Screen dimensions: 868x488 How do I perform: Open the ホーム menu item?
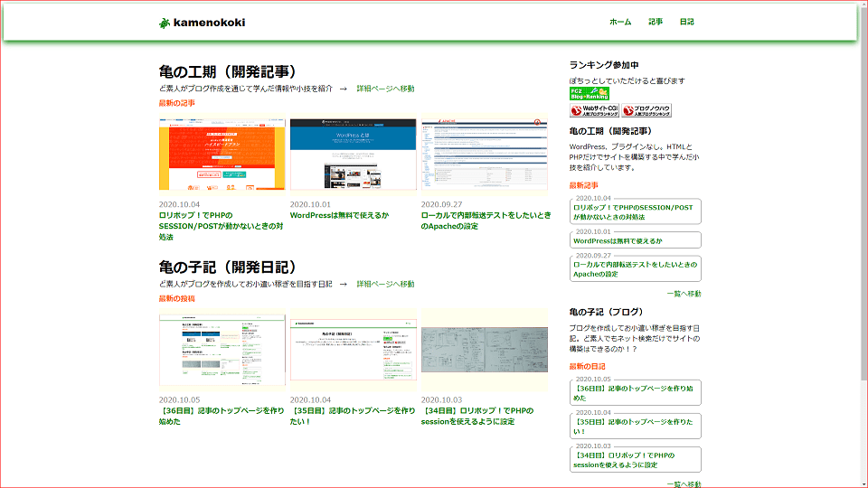point(620,22)
